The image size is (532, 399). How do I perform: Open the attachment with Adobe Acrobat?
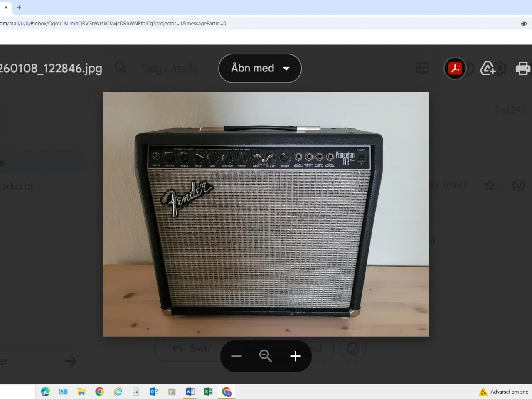tap(455, 68)
